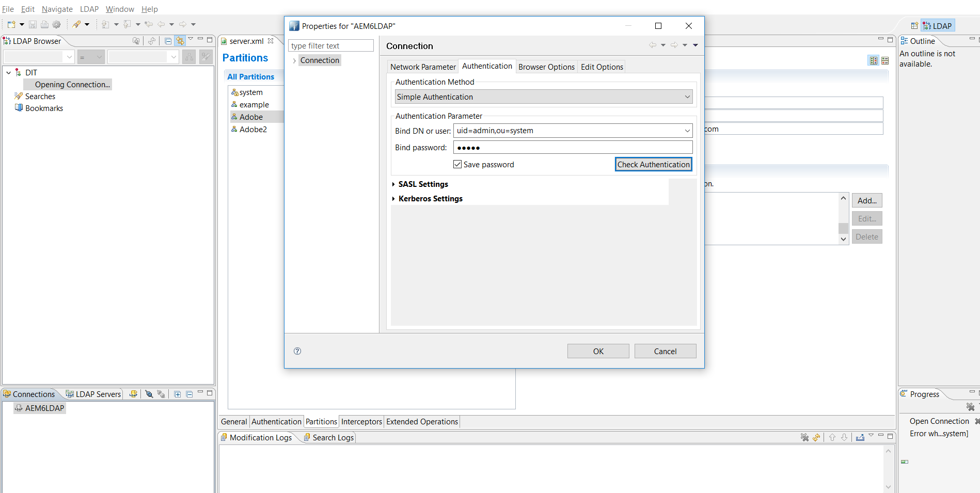Viewport: 980px width, 493px height.
Task: Open the Authentication Method dropdown
Action: pos(687,97)
